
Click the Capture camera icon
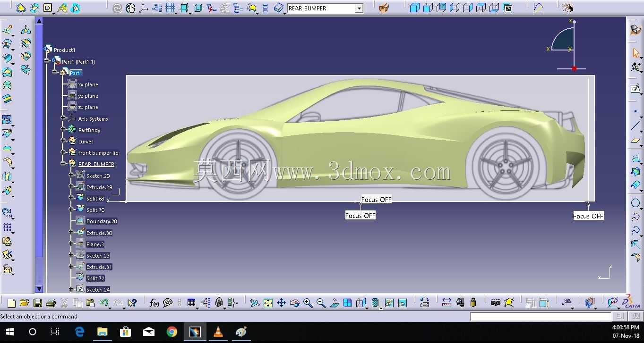click(495, 303)
